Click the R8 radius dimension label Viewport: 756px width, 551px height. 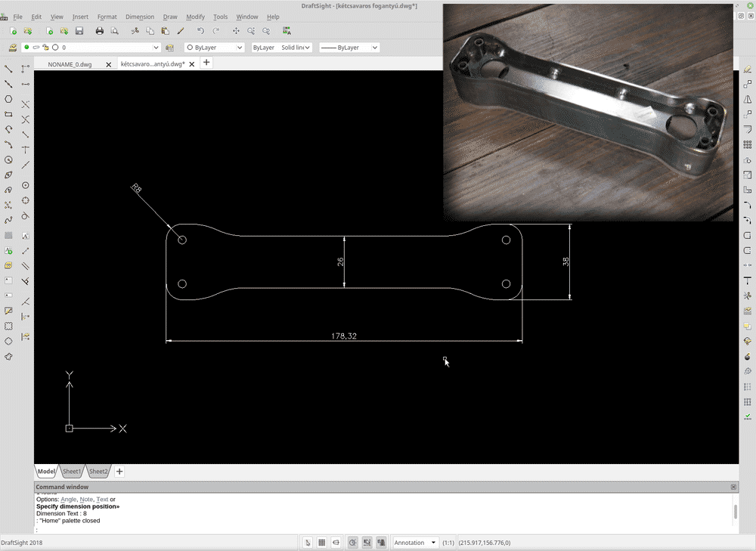[x=136, y=188]
